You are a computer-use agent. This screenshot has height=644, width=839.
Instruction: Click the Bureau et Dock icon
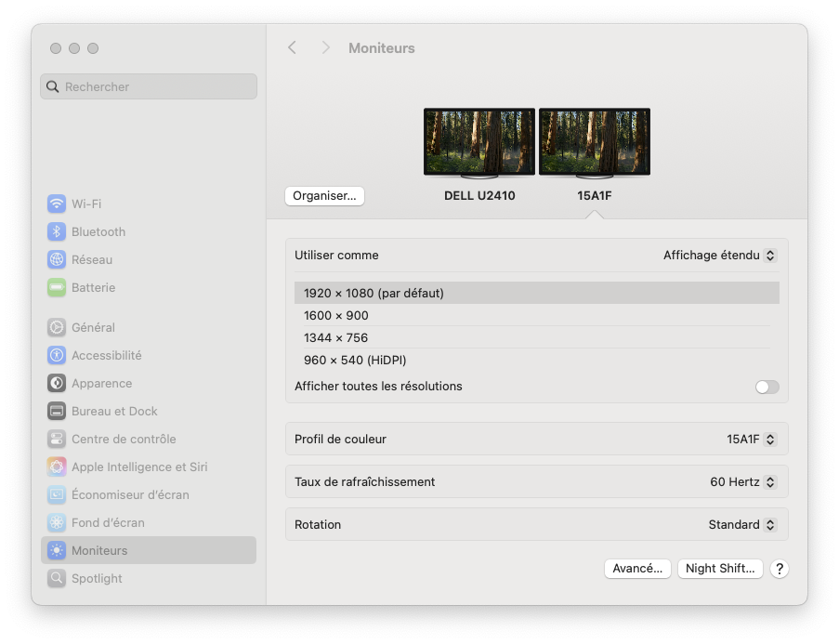coord(57,411)
